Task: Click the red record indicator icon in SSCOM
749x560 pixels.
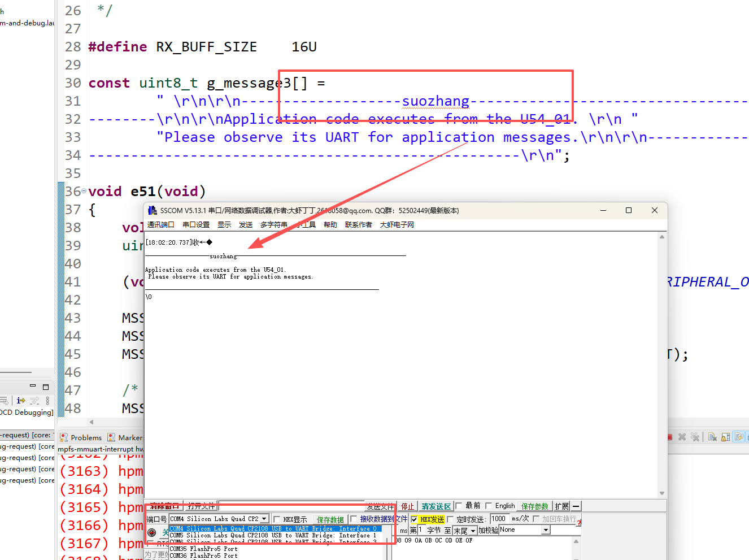Action: pos(151,532)
